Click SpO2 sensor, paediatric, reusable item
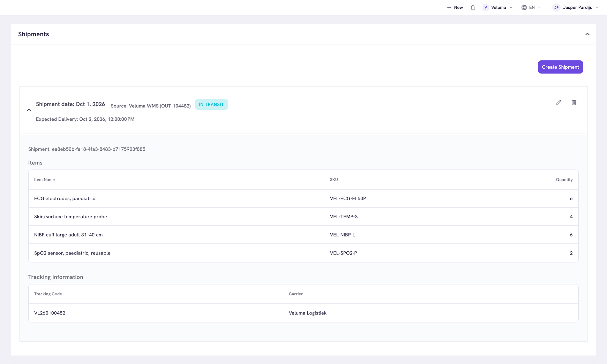Image resolution: width=607 pixels, height=364 pixels. tap(72, 253)
